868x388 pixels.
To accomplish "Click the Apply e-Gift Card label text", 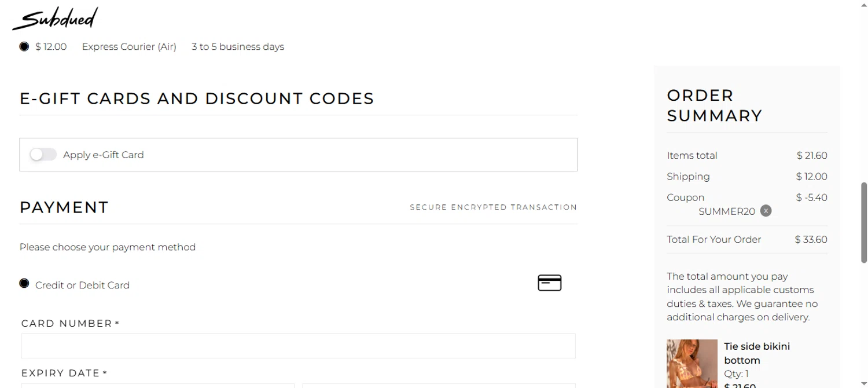I will pyautogui.click(x=103, y=155).
